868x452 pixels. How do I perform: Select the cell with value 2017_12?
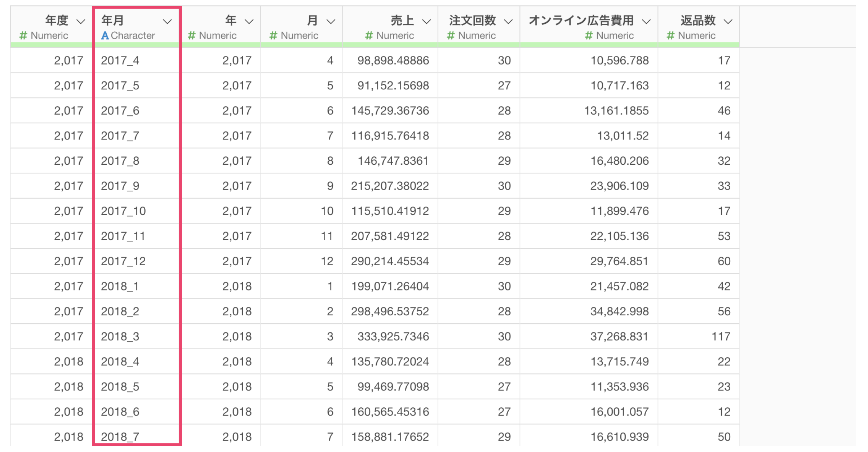click(x=123, y=261)
